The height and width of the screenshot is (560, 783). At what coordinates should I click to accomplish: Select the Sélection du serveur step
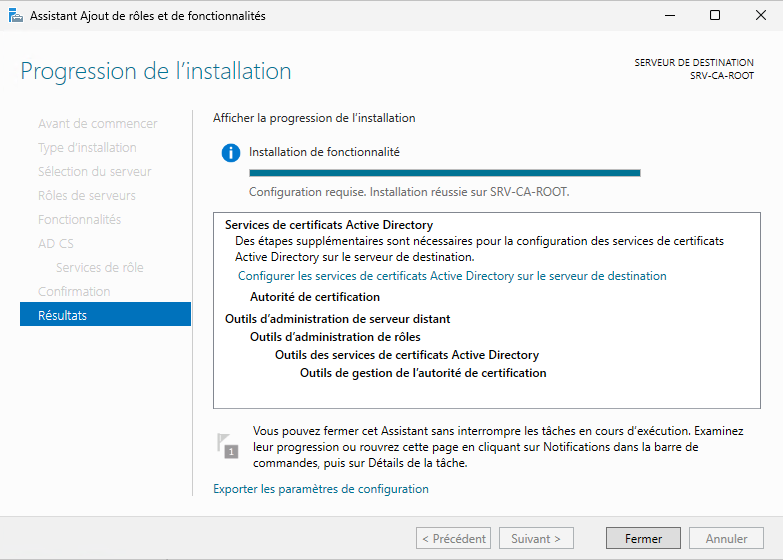click(94, 171)
